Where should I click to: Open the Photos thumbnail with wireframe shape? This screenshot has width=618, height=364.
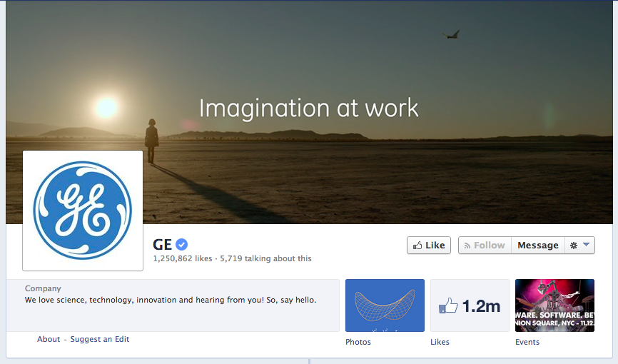coord(385,305)
